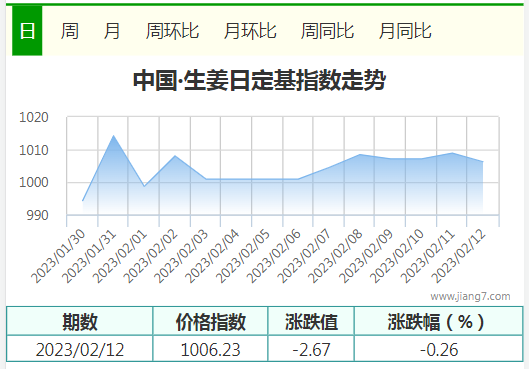Click the 涨跌值 column header
529x369 pixels.
pos(311,321)
